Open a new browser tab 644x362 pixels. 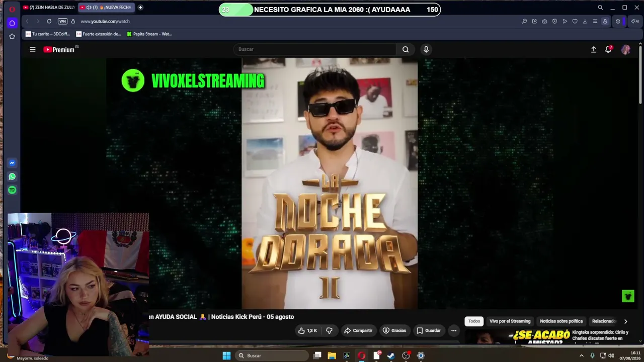point(140,8)
